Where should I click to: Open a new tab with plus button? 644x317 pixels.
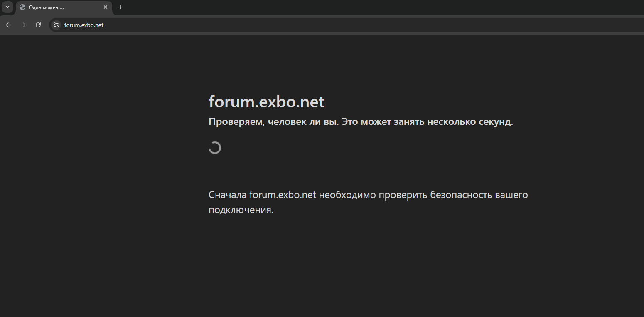point(120,7)
